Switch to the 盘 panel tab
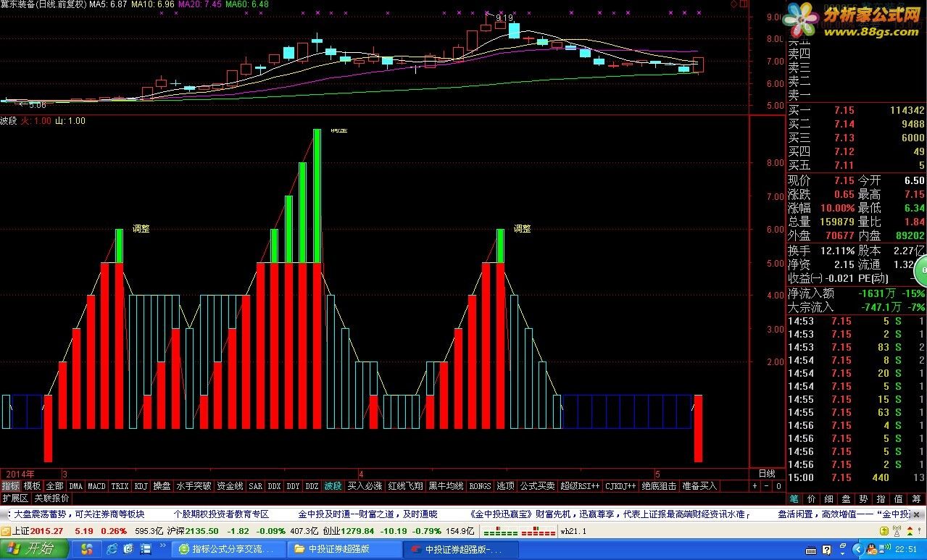 (846, 498)
